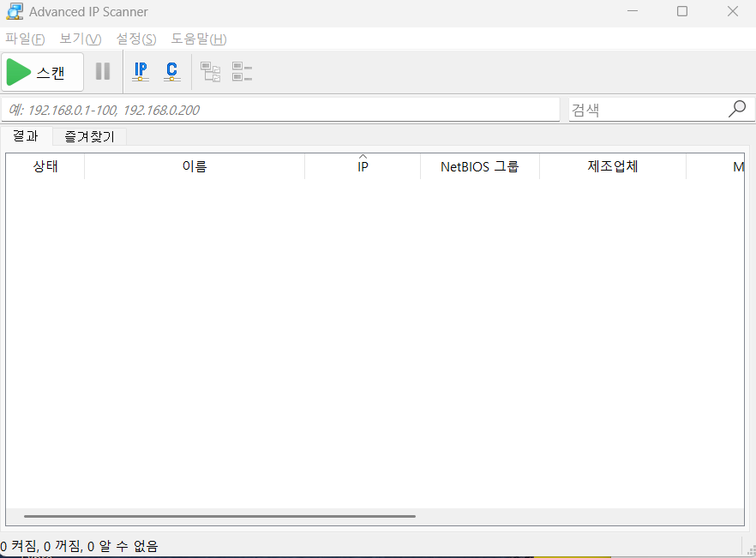Close the Advanced IP Scanner window
Screen dimensions: 756x558
pos(733,11)
